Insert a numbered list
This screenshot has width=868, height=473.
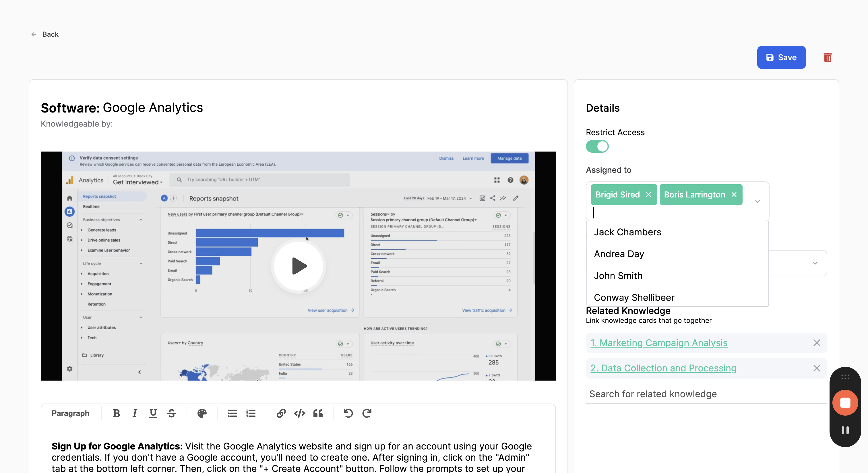click(x=251, y=413)
